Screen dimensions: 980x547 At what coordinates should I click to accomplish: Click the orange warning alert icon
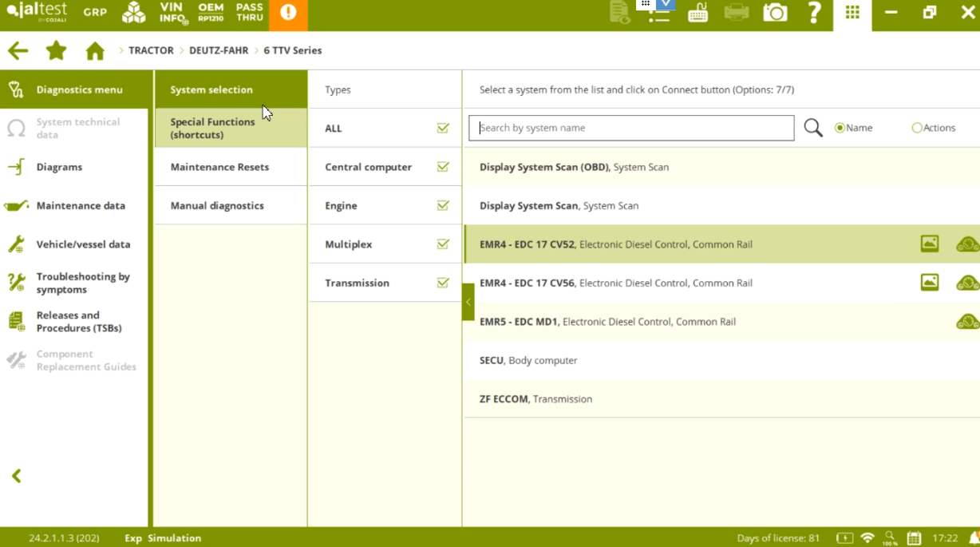(x=288, y=14)
